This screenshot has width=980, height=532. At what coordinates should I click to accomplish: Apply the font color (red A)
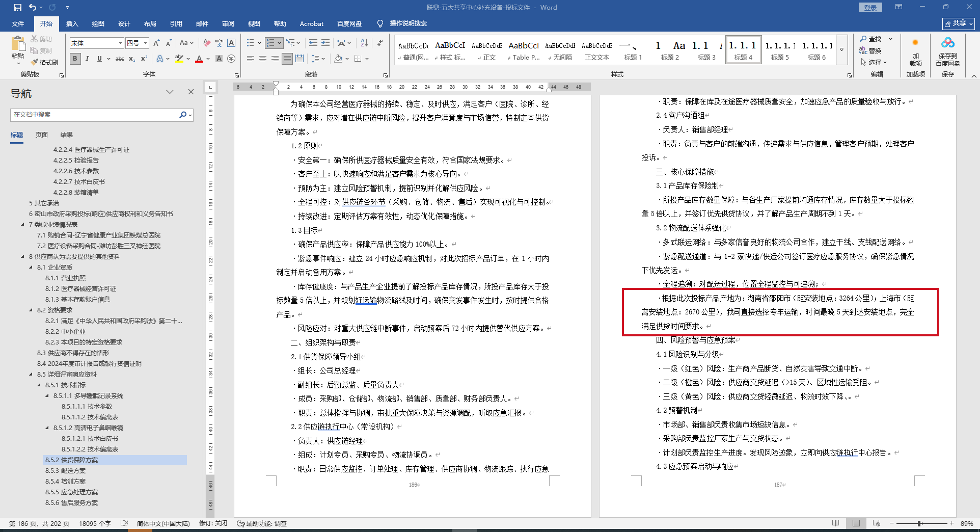pos(199,59)
